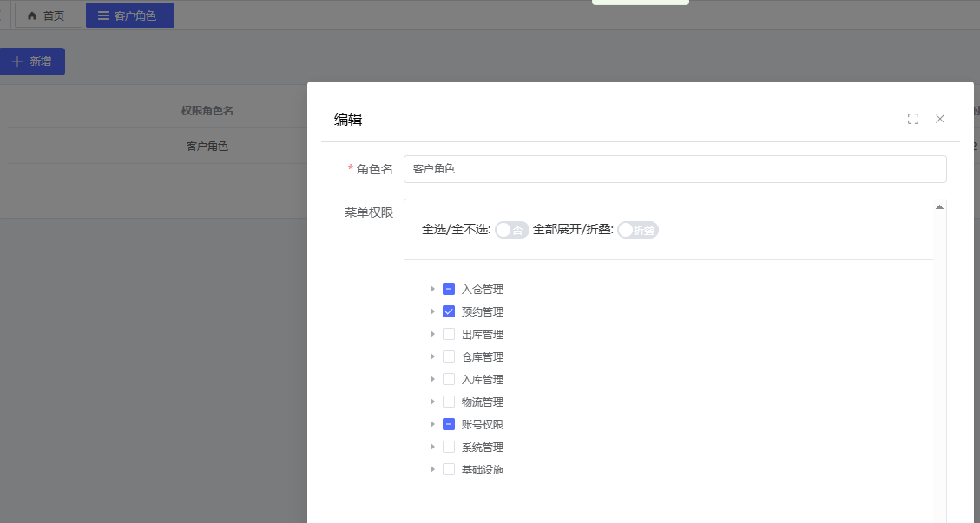Select the 入仓管理 partially-checked checkbox

click(x=449, y=289)
